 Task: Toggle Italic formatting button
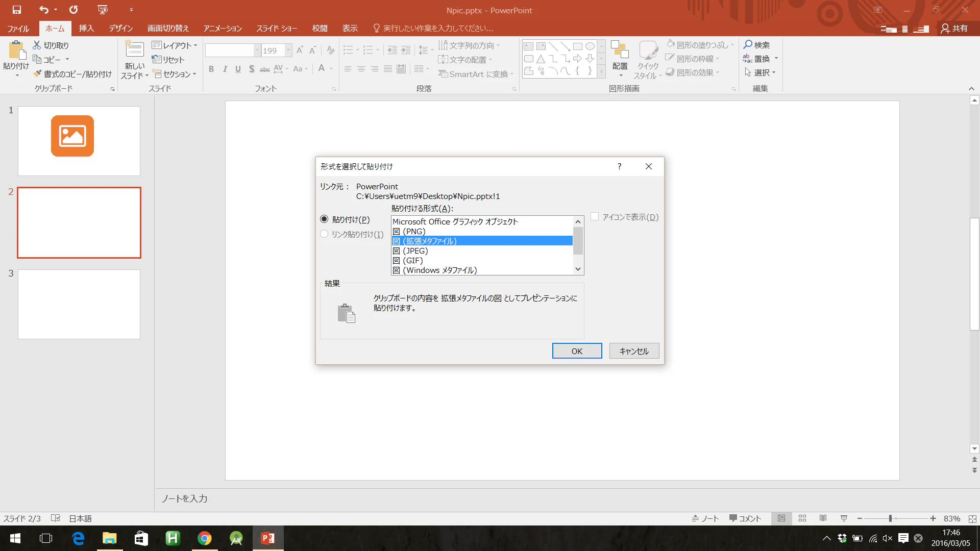(x=225, y=69)
